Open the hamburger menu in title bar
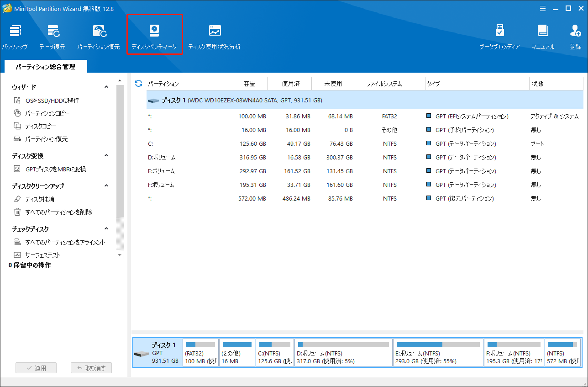Viewport: 588px width, 387px height. pyautogui.click(x=543, y=8)
